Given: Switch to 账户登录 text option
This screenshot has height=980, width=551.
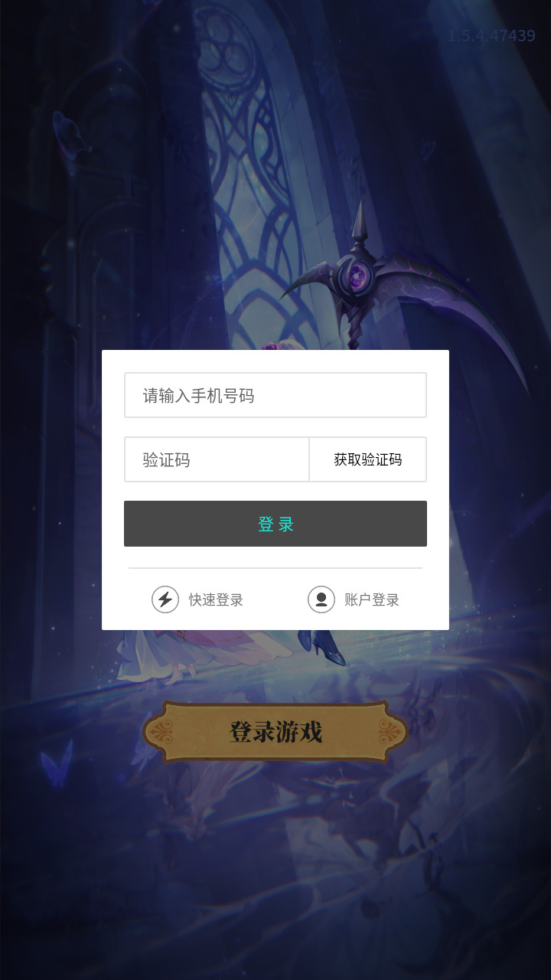Looking at the screenshot, I should [x=372, y=600].
